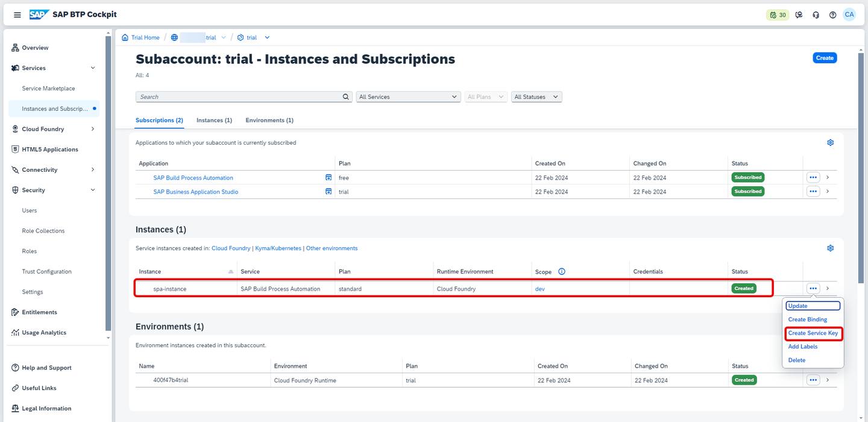The width and height of the screenshot is (868, 422).
Task: Open the hamburger navigation menu
Action: pos(17,14)
